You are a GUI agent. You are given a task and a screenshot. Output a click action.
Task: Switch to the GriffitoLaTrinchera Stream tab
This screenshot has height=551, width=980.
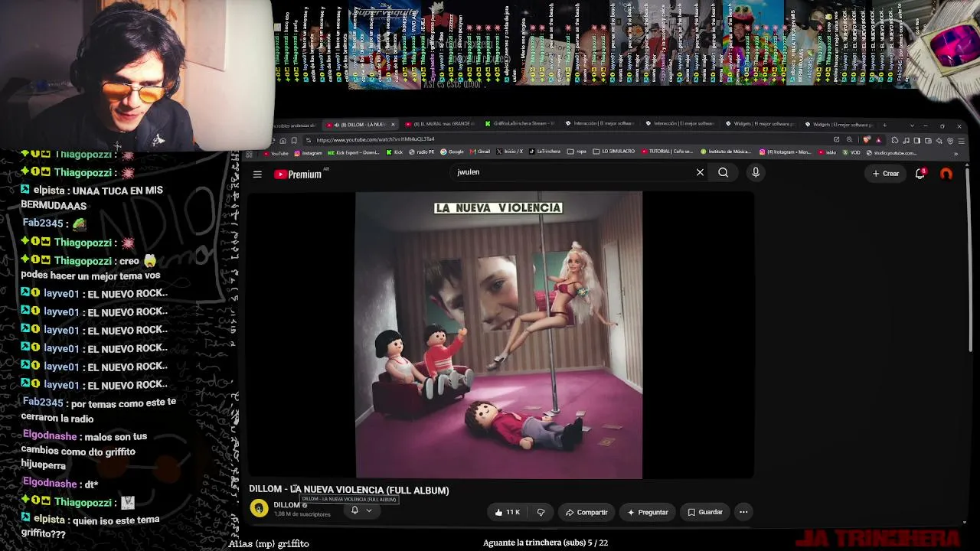[x=519, y=123]
